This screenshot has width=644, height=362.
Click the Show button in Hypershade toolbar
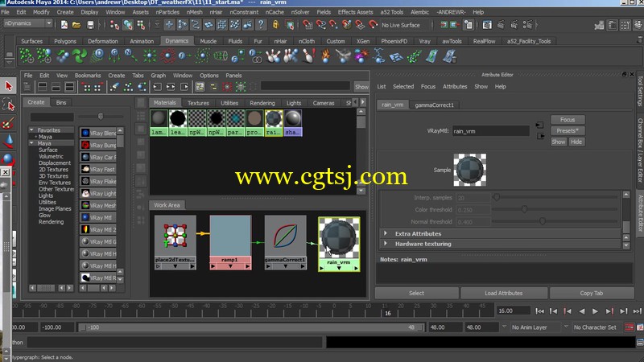click(361, 87)
